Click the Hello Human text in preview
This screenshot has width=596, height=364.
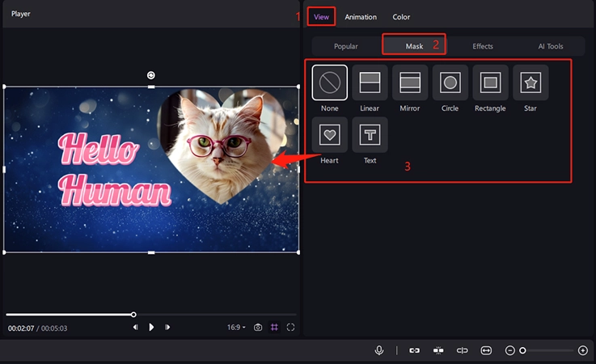(x=115, y=170)
